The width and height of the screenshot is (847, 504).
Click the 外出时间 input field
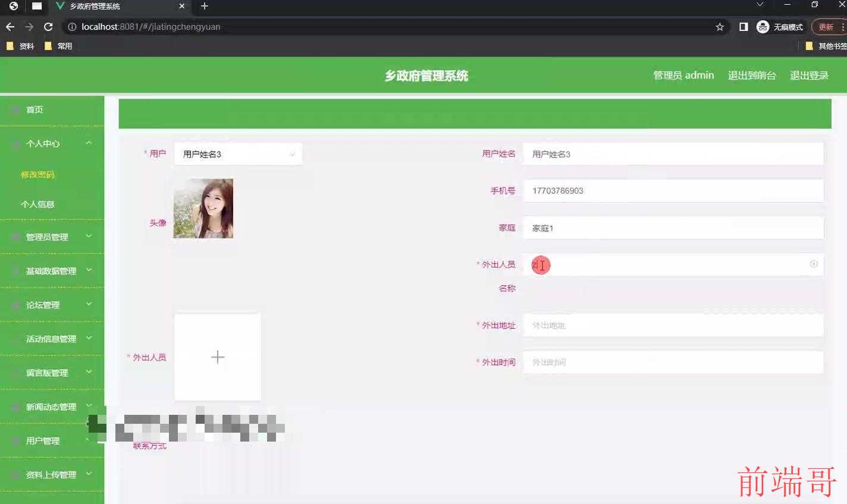click(x=673, y=362)
